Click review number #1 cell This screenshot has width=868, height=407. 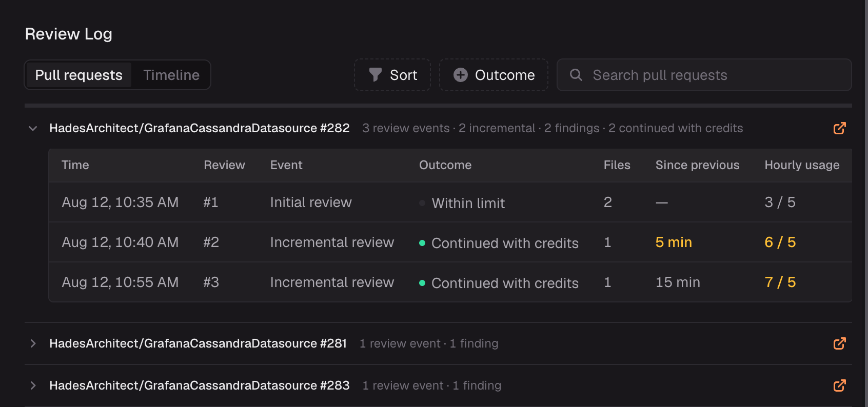(211, 202)
